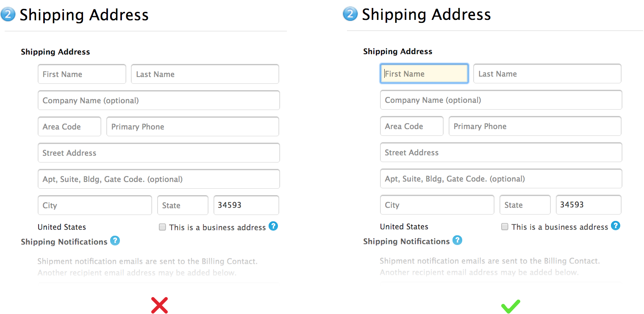Click the State field in right form
Image resolution: width=644 pixels, height=314 pixels.
(525, 205)
